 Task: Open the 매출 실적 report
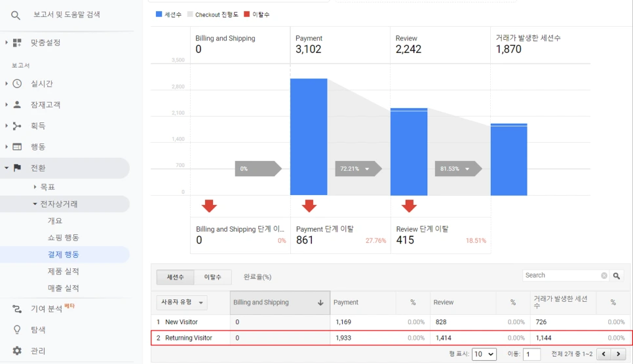click(64, 288)
